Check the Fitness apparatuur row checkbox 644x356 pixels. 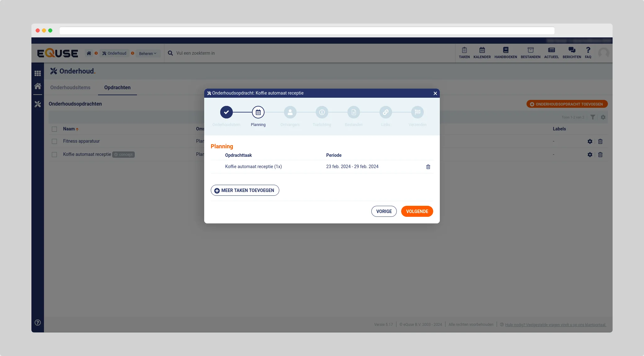[x=54, y=141]
